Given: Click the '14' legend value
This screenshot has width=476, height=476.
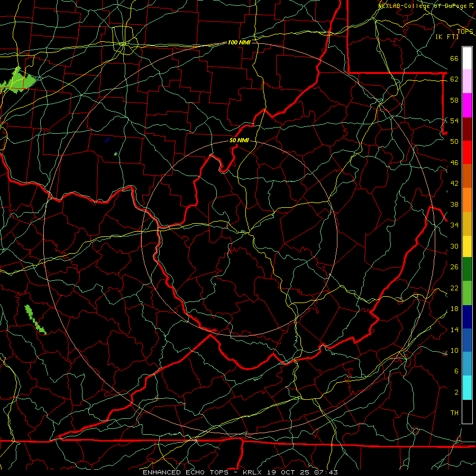Looking at the screenshot, I should pyautogui.click(x=454, y=329).
